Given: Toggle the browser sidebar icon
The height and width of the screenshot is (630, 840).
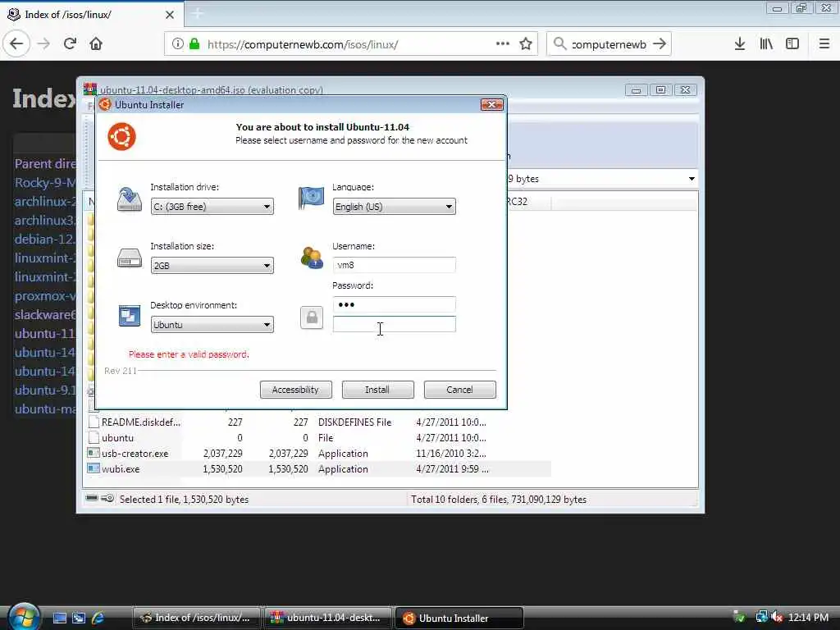Looking at the screenshot, I should 792,44.
